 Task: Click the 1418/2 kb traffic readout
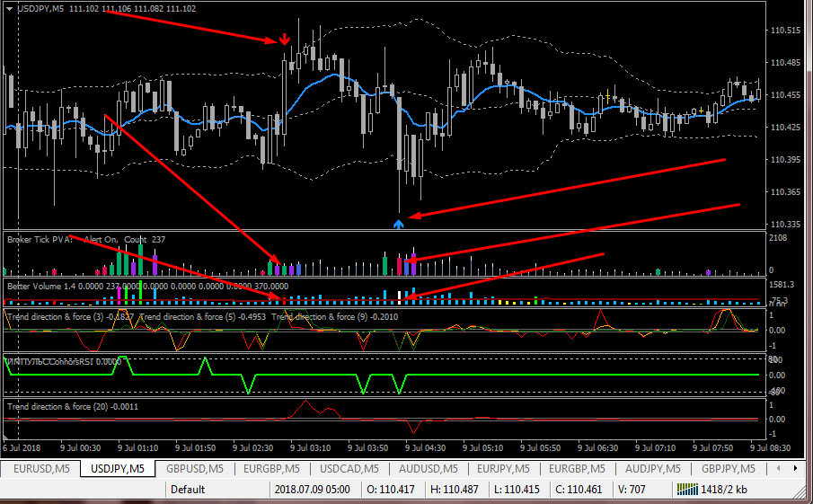pyautogui.click(x=724, y=490)
